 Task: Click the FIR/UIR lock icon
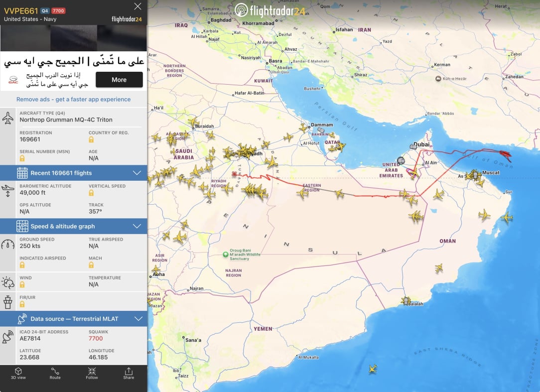[22, 304]
